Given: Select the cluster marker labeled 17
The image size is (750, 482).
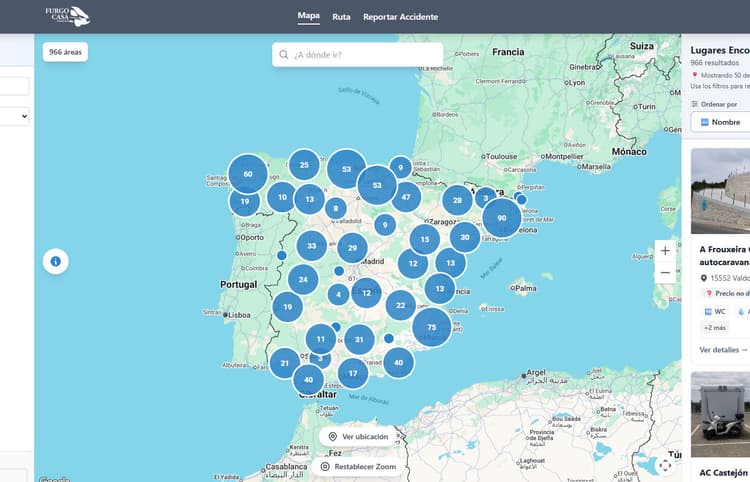Looking at the screenshot, I should tap(353, 373).
